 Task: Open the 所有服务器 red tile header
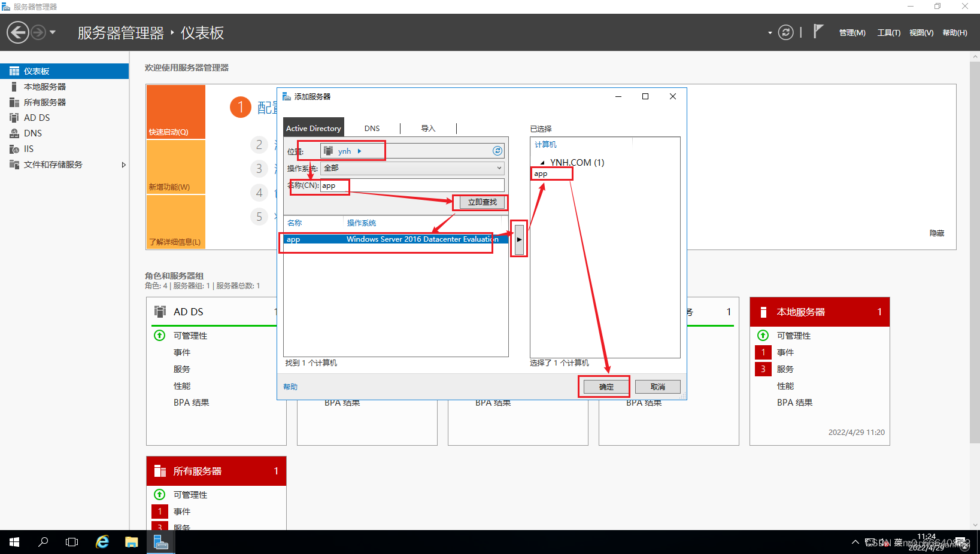point(216,471)
